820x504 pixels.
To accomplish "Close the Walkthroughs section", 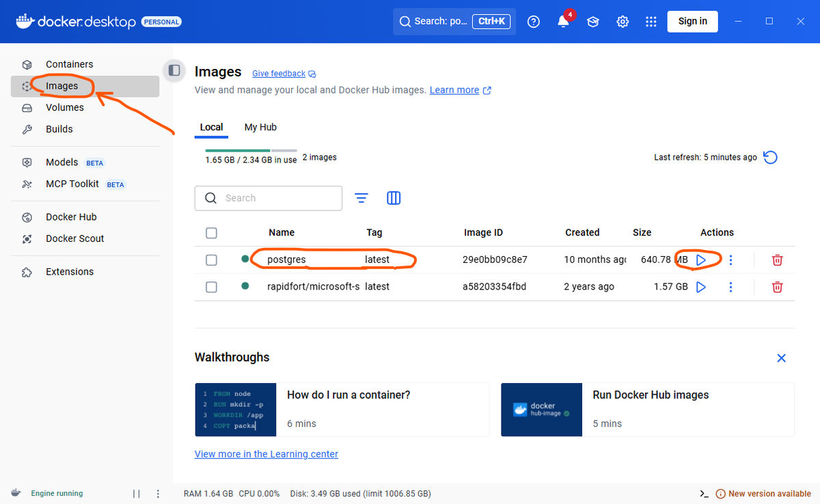I will coord(782,358).
